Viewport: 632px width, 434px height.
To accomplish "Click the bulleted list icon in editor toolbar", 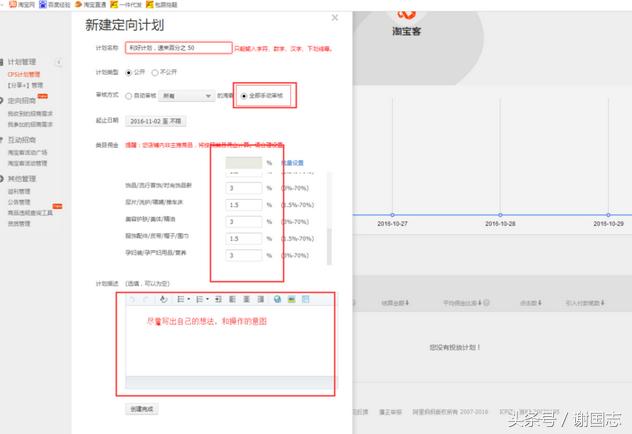I will tap(200, 299).
